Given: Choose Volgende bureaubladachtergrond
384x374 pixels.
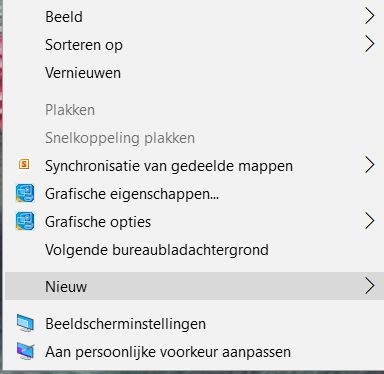Looking at the screenshot, I should (157, 250).
